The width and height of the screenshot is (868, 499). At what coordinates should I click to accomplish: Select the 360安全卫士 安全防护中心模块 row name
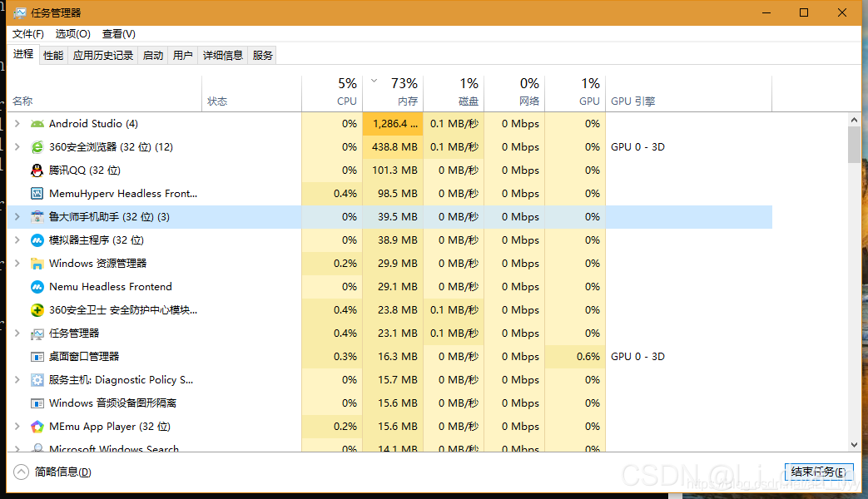(x=123, y=310)
